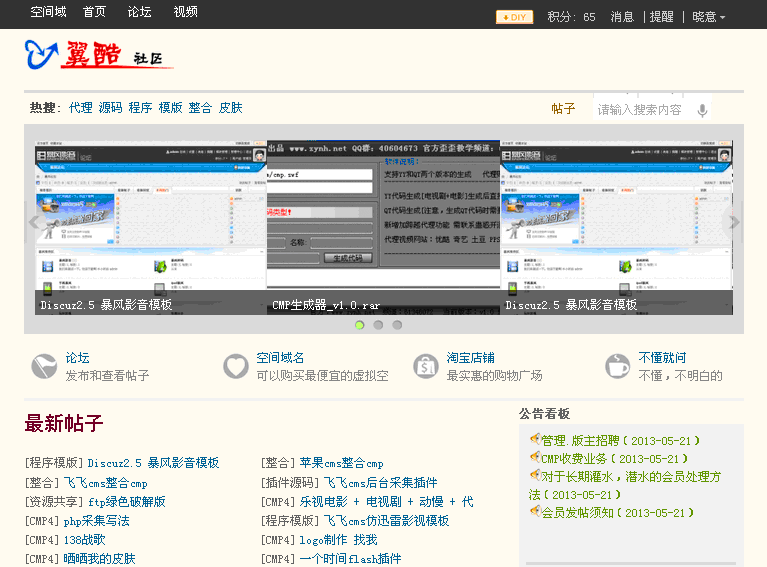Click the microphone voice search icon
The height and width of the screenshot is (567, 767).
click(x=702, y=111)
